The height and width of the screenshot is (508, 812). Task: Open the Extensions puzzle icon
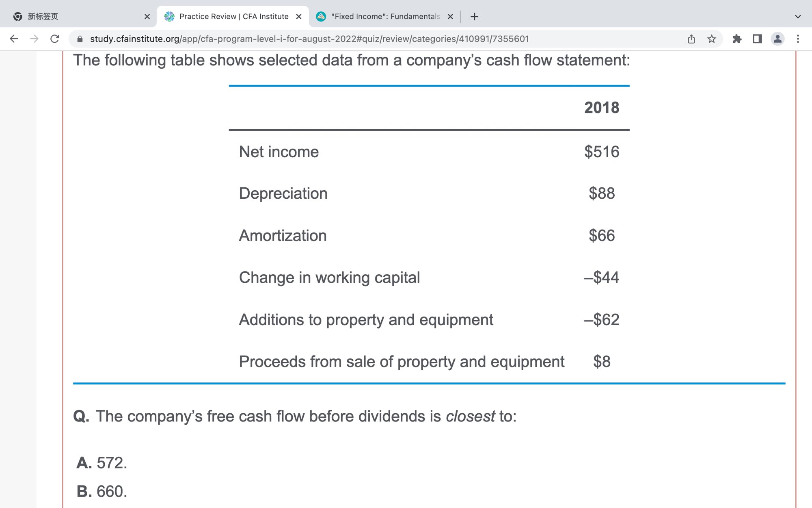click(x=736, y=39)
